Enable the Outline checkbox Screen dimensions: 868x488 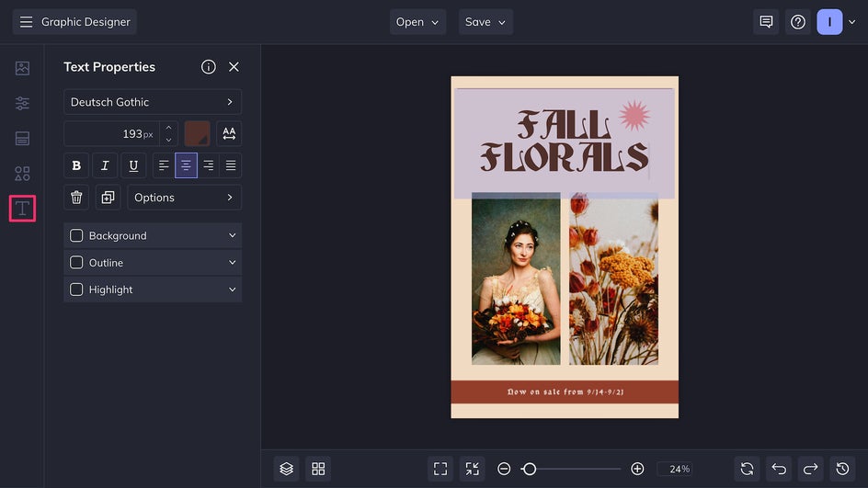coord(76,262)
